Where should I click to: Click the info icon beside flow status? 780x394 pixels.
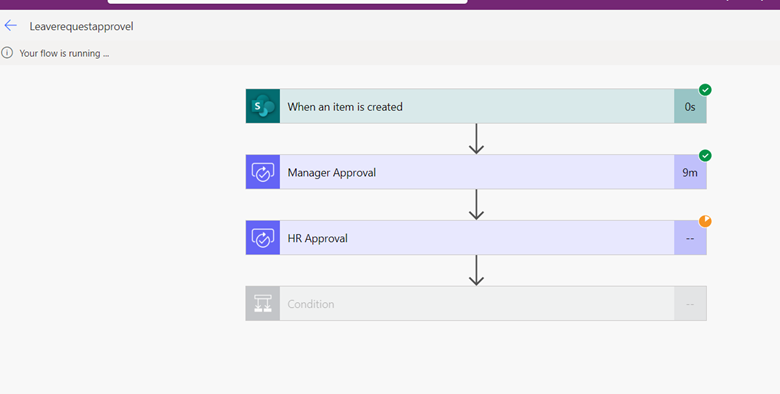point(7,53)
